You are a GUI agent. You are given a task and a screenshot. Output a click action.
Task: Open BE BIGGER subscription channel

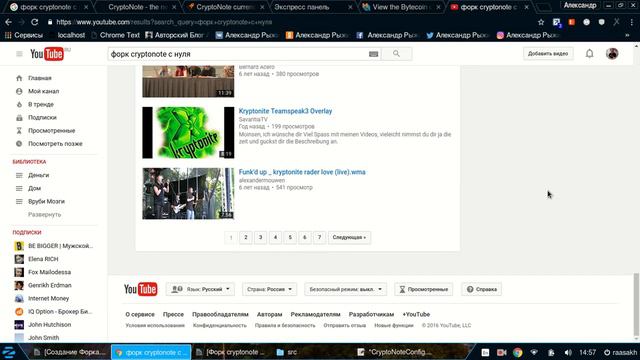(60, 246)
